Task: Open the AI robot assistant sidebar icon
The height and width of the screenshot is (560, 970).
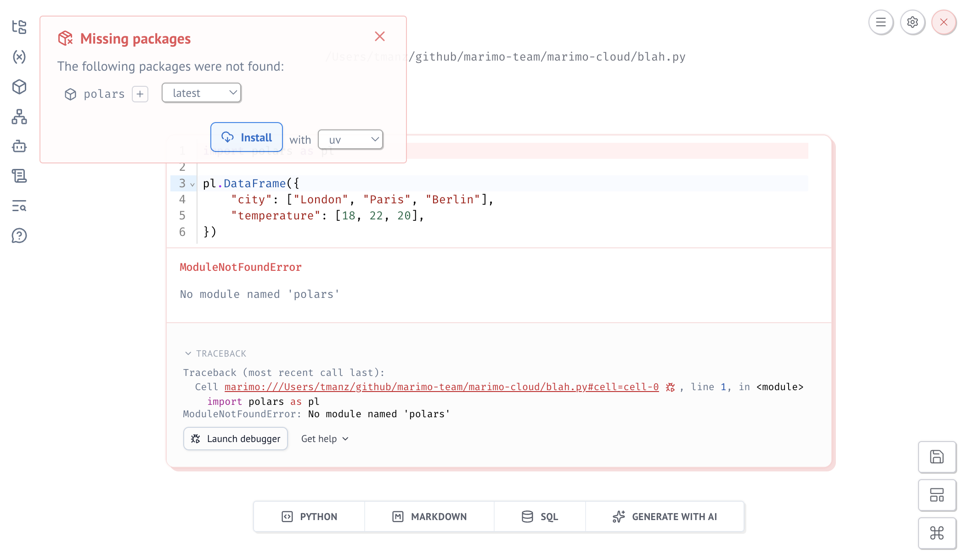Action: pyautogui.click(x=19, y=146)
